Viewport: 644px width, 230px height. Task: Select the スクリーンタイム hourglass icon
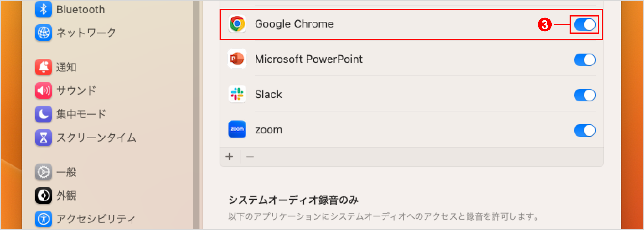pyautogui.click(x=43, y=138)
